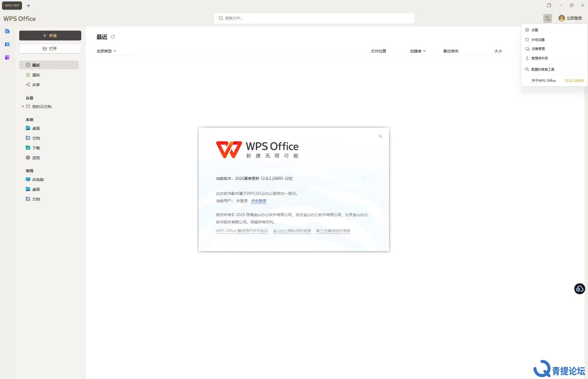This screenshot has width=588, height=379.
Task: Select 最近 in the sidebar
Action: (49, 65)
